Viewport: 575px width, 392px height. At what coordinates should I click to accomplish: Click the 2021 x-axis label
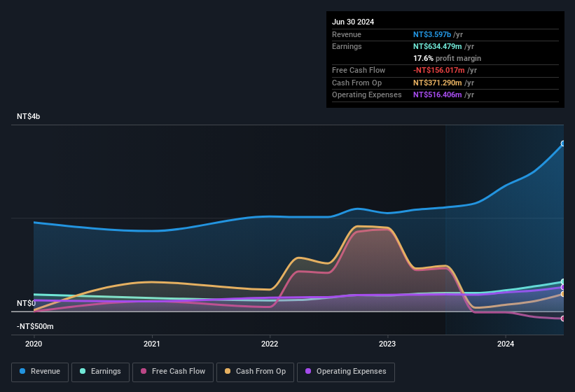pos(152,344)
